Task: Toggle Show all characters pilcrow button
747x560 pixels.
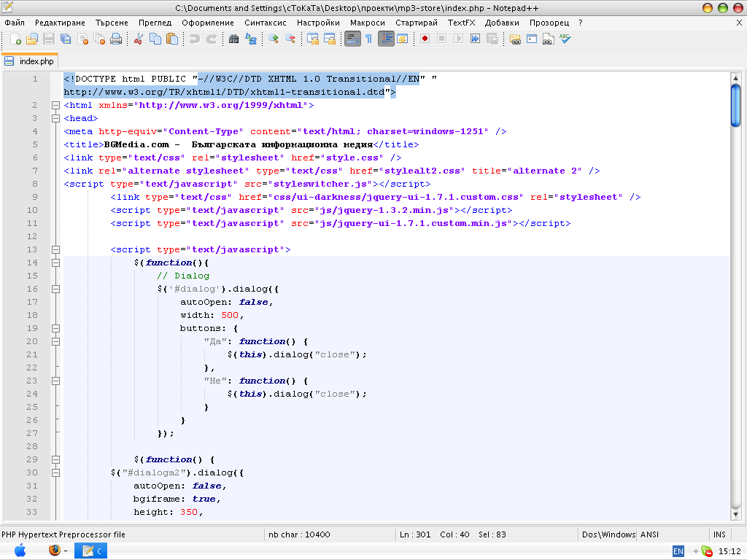Action: pyautogui.click(x=368, y=39)
